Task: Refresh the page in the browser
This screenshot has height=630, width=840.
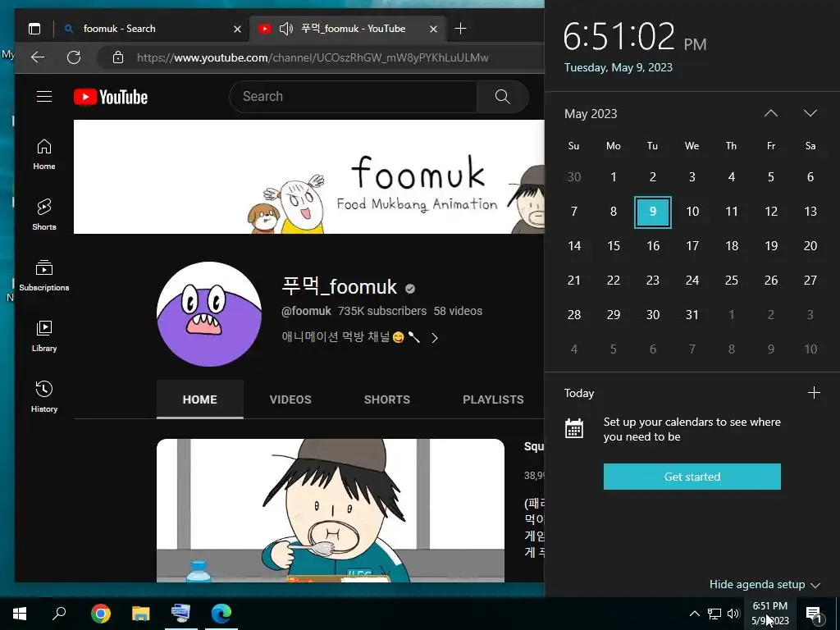Action: (x=74, y=57)
